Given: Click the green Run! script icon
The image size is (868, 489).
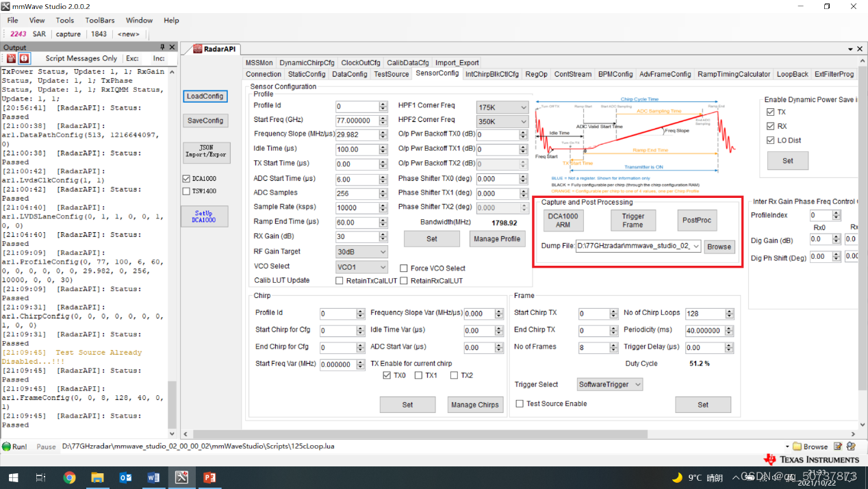Looking at the screenshot, I should [7, 447].
